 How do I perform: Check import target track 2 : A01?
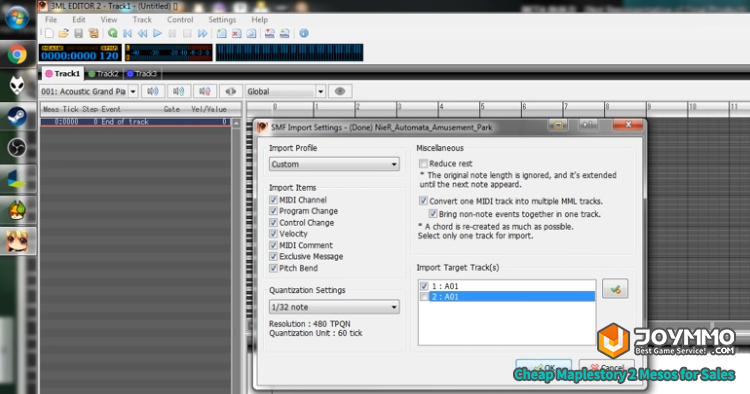424,297
